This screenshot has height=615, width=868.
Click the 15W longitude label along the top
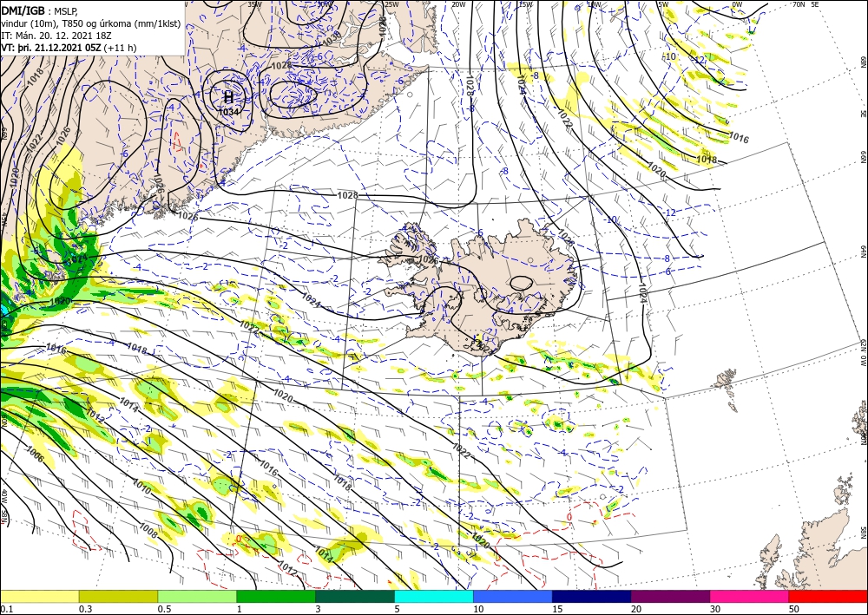click(x=525, y=4)
